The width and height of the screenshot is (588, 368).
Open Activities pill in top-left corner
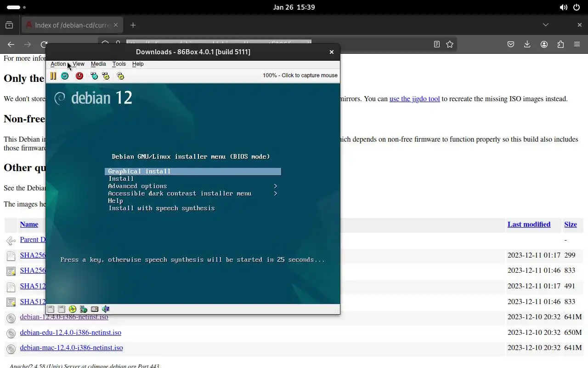[17, 7]
